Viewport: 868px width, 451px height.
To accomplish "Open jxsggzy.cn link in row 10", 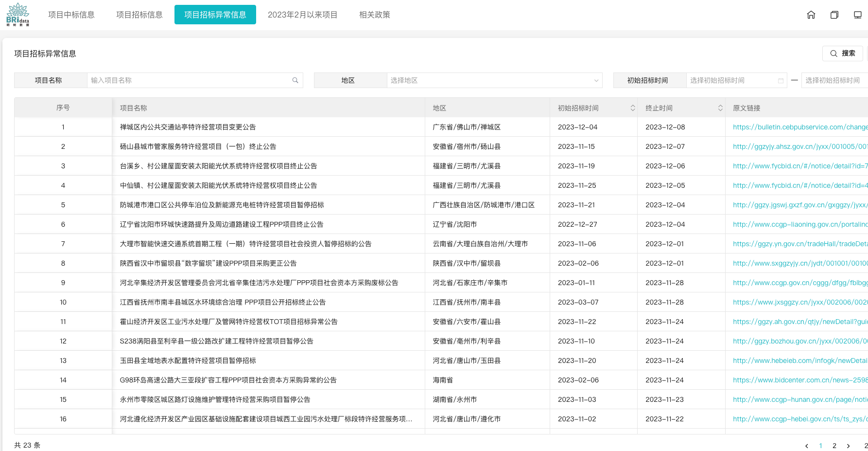I will [x=800, y=302].
